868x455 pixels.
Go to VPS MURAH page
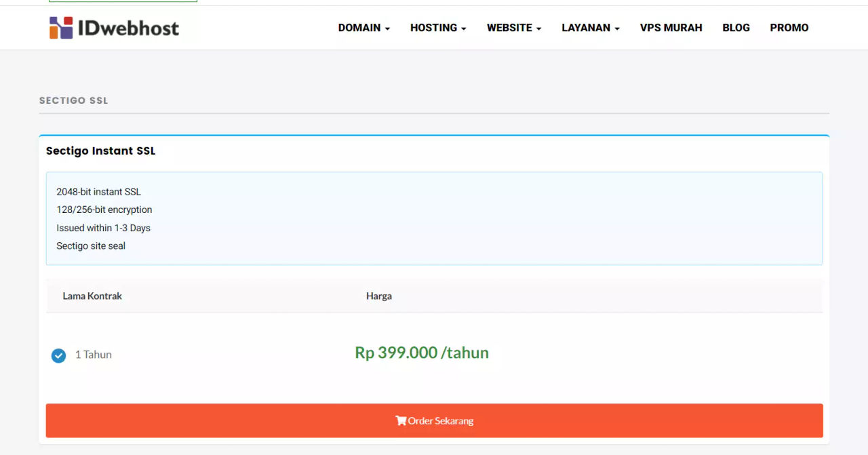[671, 28]
